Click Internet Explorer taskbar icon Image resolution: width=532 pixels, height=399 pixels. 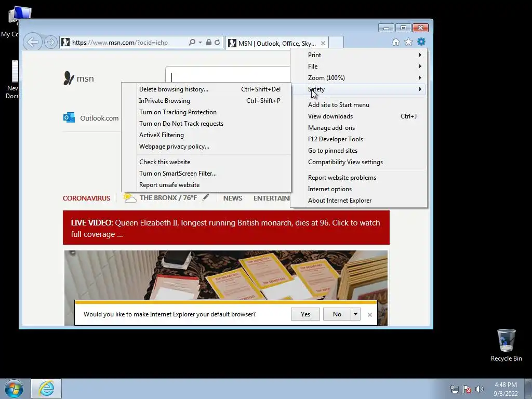[46, 389]
